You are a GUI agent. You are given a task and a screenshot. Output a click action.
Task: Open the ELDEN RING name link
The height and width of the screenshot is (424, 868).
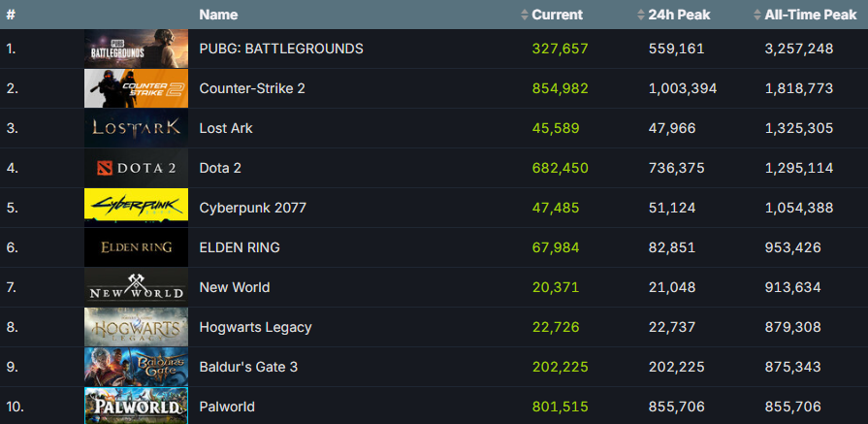pyautogui.click(x=240, y=248)
